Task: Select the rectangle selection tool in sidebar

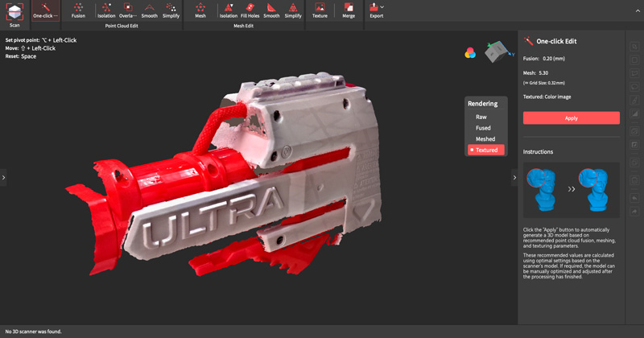Action: [634, 60]
